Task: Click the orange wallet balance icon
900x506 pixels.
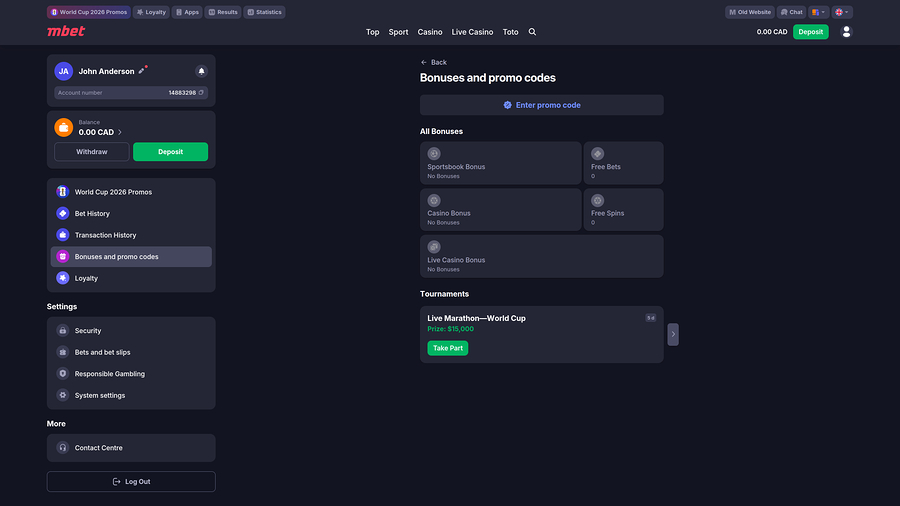Action: (x=64, y=127)
